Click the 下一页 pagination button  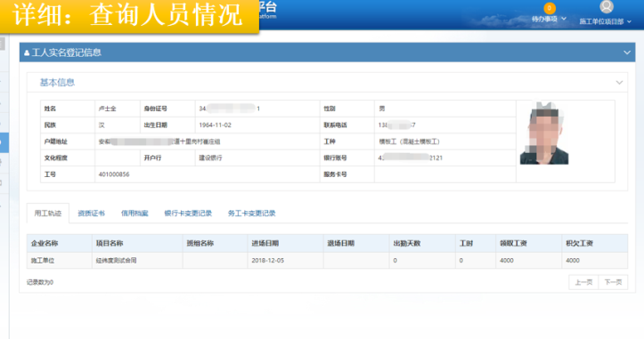pos(613,282)
